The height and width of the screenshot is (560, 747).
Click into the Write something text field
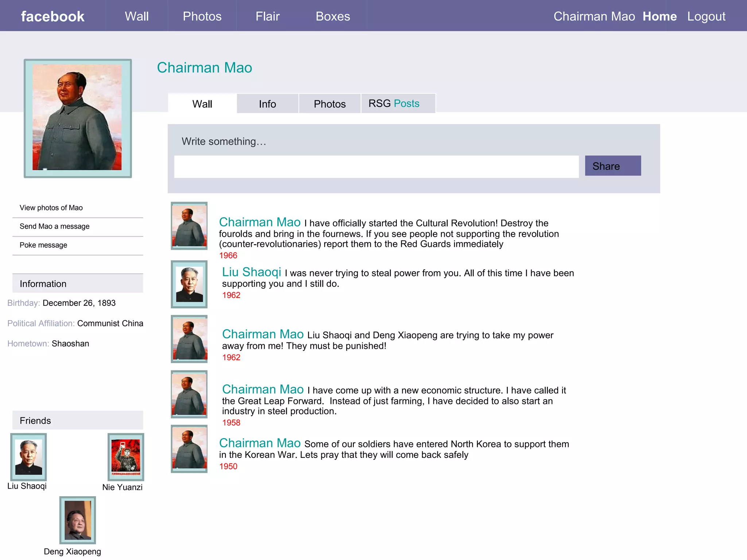[x=376, y=167]
